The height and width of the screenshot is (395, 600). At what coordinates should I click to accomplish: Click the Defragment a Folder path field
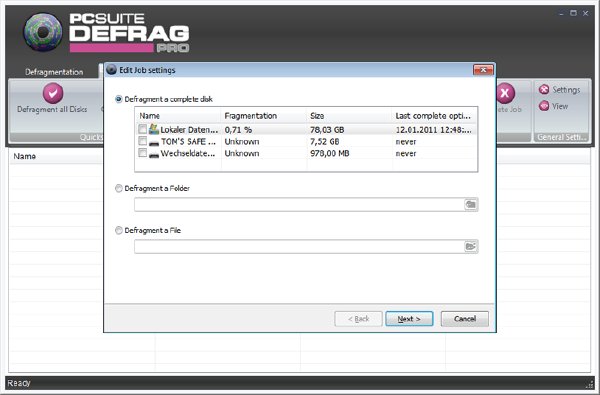[x=299, y=204]
